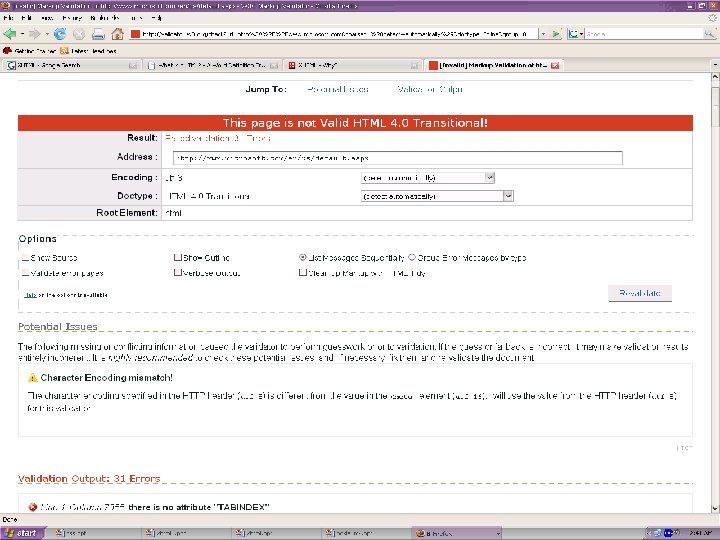
Task: Close the What is XHTML definition tab
Action: (274, 66)
